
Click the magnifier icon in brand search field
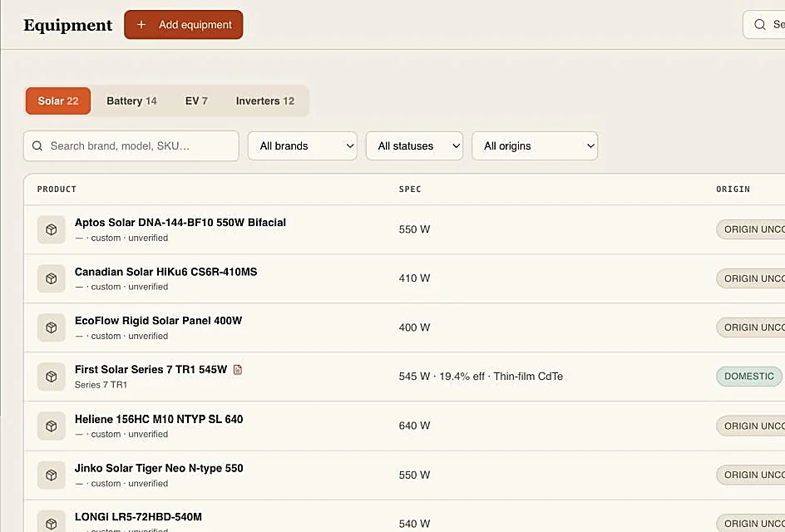(37, 145)
